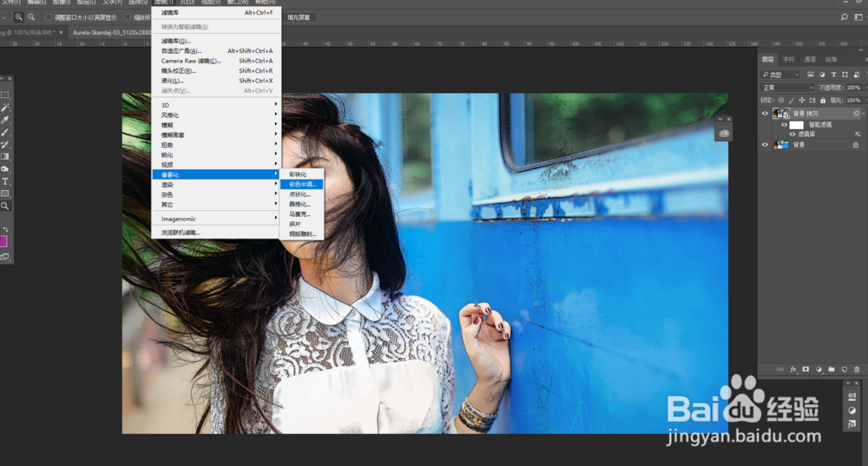
Task: Open the opacity 不透明度 dropdown arrow
Action: pos(865,88)
